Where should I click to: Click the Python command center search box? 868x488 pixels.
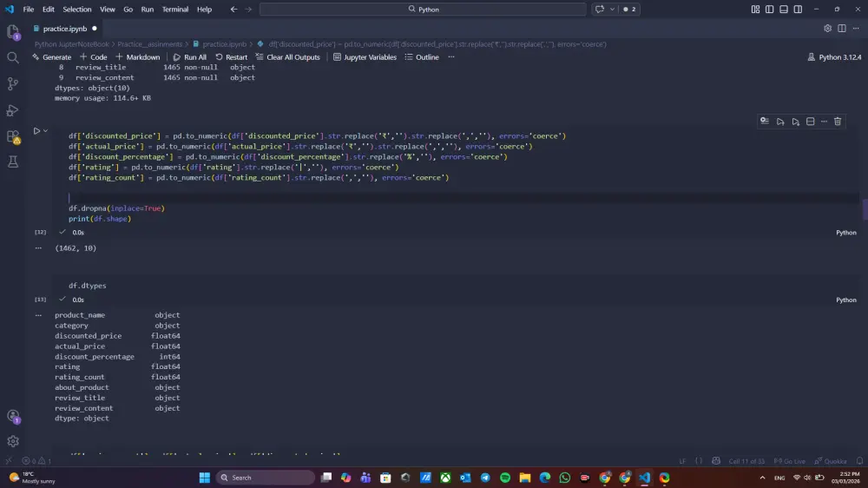click(423, 10)
